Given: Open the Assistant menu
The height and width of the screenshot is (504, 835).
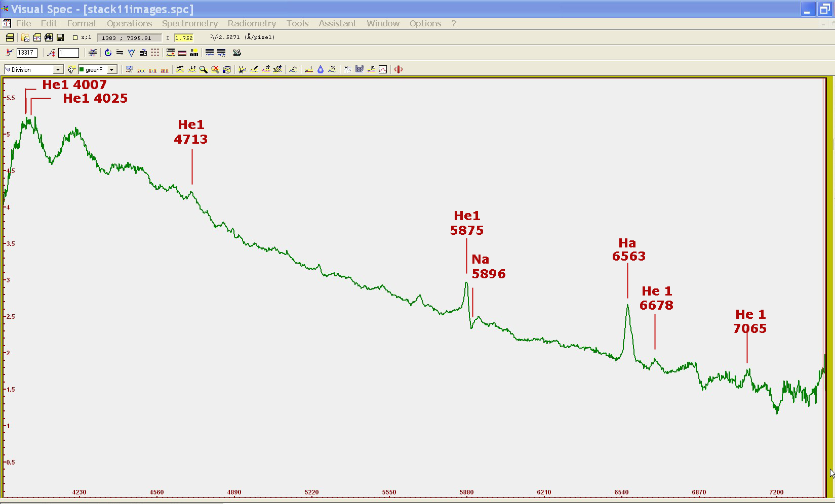Looking at the screenshot, I should click(337, 23).
